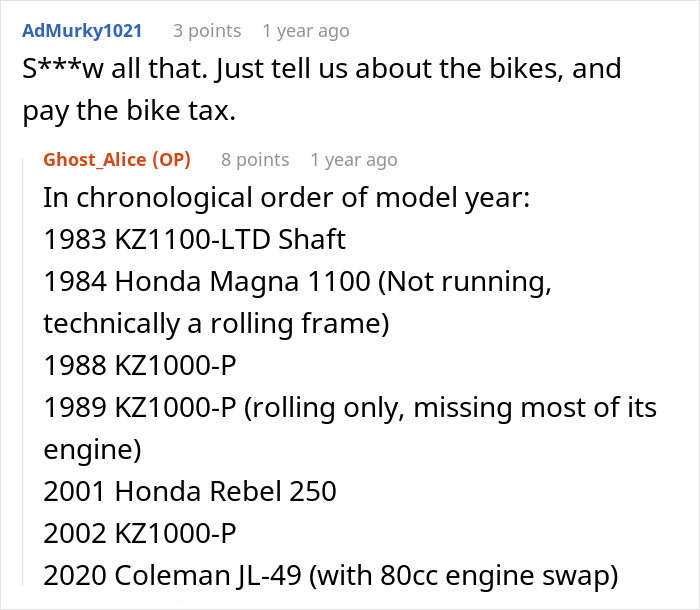This screenshot has width=700, height=610.
Task: Click the (OP) label beside Ghost_Alice
Action: (x=171, y=159)
